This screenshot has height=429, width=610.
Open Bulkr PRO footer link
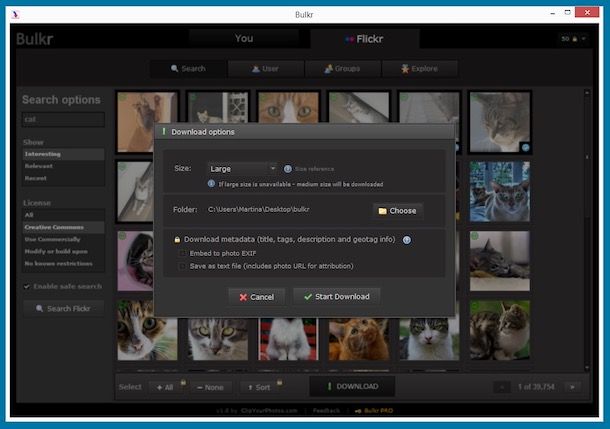(374, 411)
